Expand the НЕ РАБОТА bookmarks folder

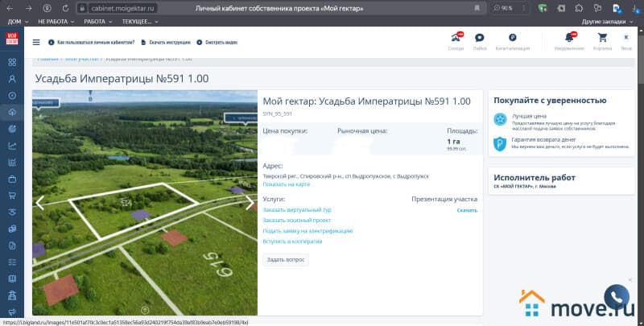coord(56,22)
